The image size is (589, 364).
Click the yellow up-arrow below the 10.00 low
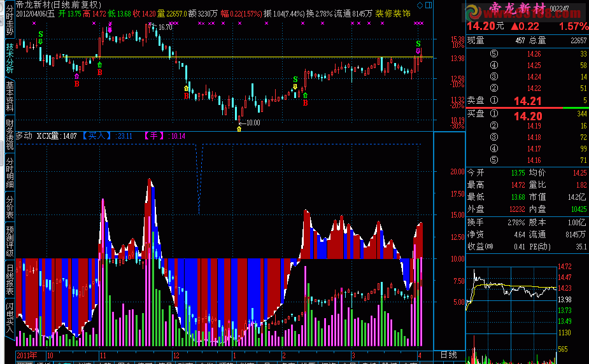coord(239,129)
